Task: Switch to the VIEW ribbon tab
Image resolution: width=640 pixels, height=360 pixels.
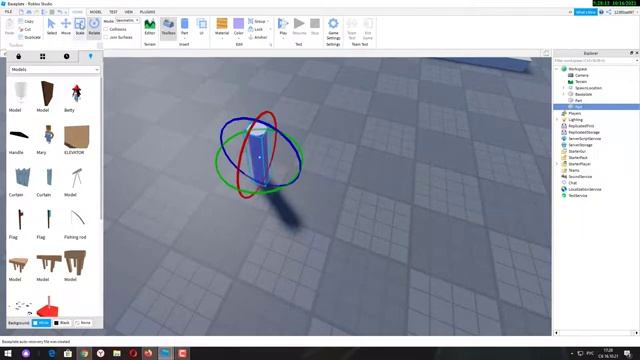Action: [129, 12]
